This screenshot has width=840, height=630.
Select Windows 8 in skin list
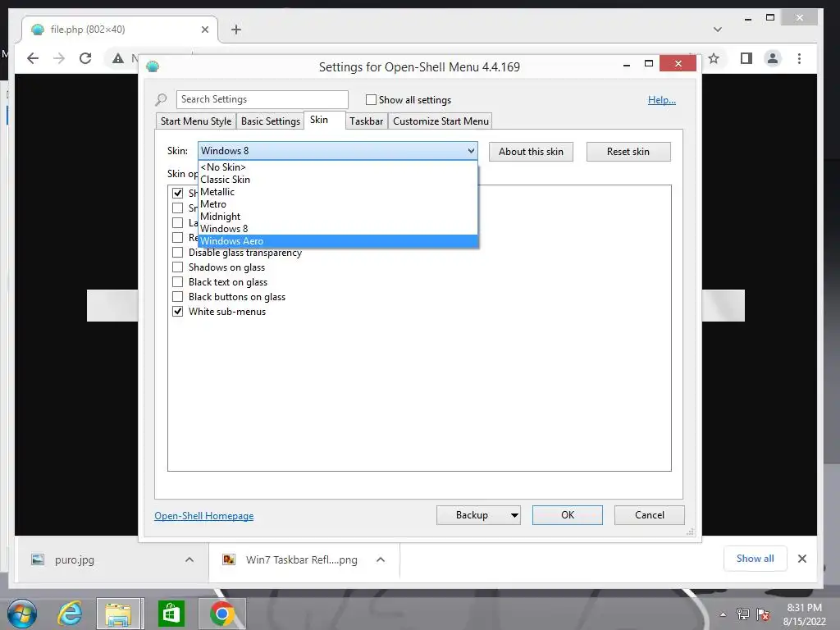[337, 229]
